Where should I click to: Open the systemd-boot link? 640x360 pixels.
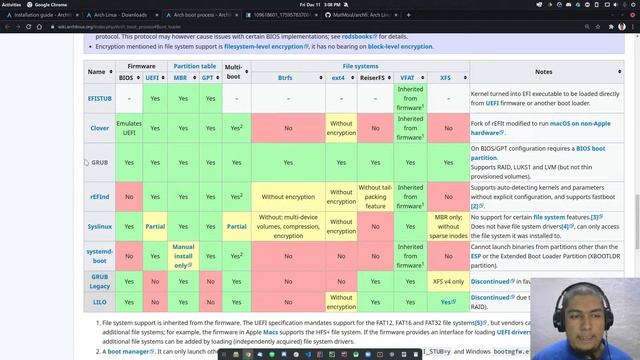[100, 256]
